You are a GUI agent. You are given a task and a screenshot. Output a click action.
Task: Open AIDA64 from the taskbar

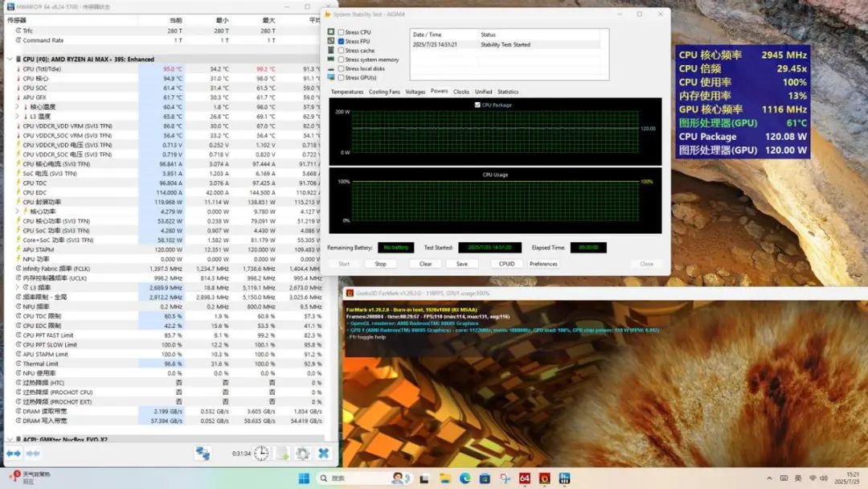click(524, 478)
